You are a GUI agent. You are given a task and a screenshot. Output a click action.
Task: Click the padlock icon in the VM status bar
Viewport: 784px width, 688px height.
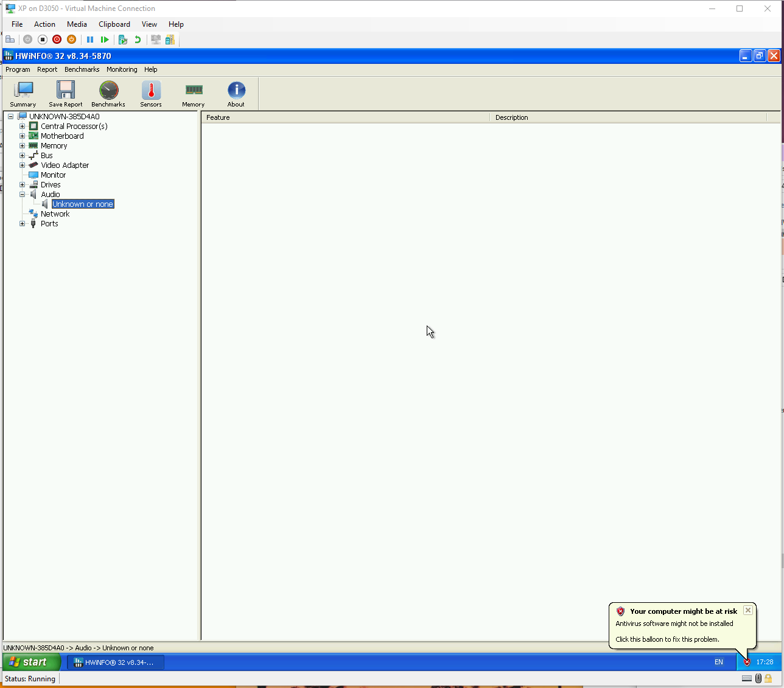pos(768,678)
